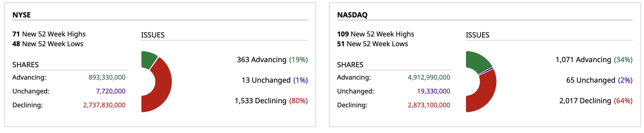This screenshot has width=644, height=133.
Task: Click the red declining segment of NYSE donut
Action: [162, 85]
